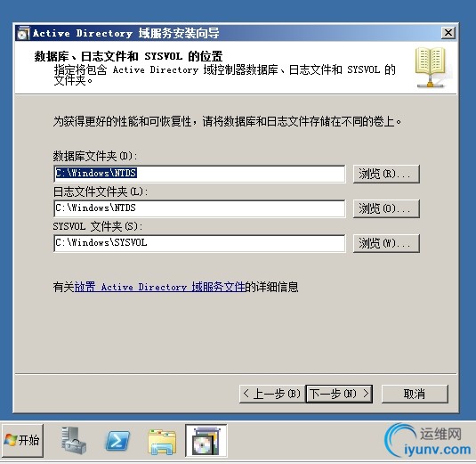This screenshot has height=464, width=476.
Task: Go back with 上一步(B) button
Action: [x=272, y=395]
